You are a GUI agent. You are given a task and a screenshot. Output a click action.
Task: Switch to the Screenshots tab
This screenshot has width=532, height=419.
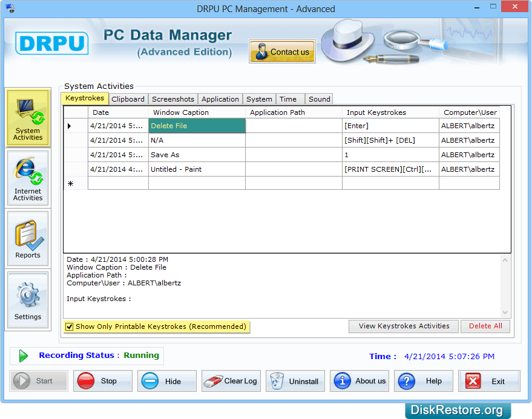(173, 99)
